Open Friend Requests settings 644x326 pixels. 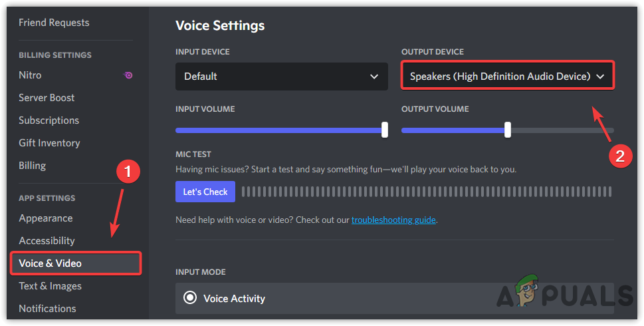point(54,23)
